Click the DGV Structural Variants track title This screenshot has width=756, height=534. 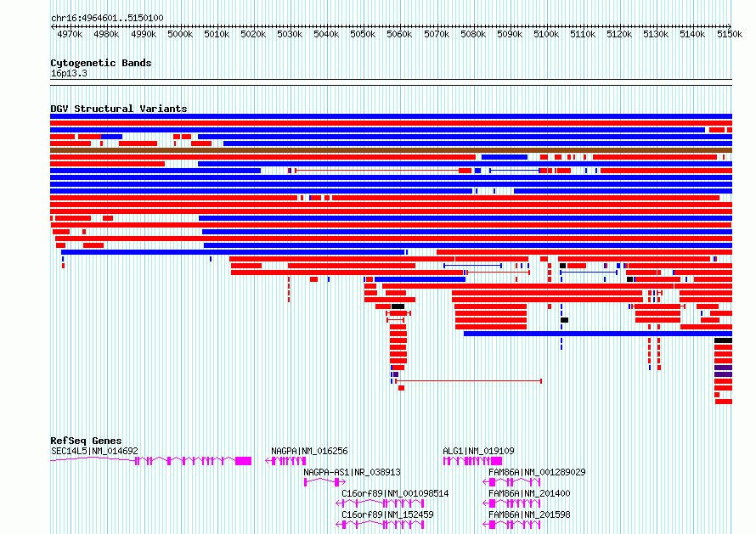[119, 109]
